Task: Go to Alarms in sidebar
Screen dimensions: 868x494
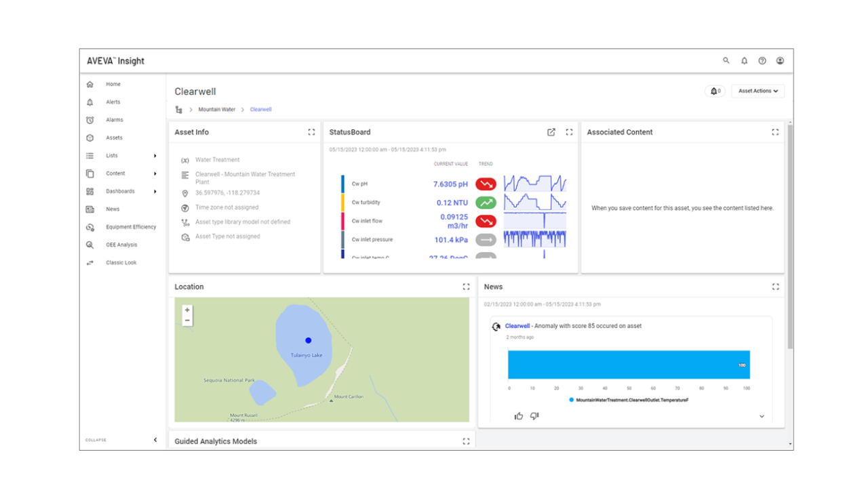Action: point(114,120)
